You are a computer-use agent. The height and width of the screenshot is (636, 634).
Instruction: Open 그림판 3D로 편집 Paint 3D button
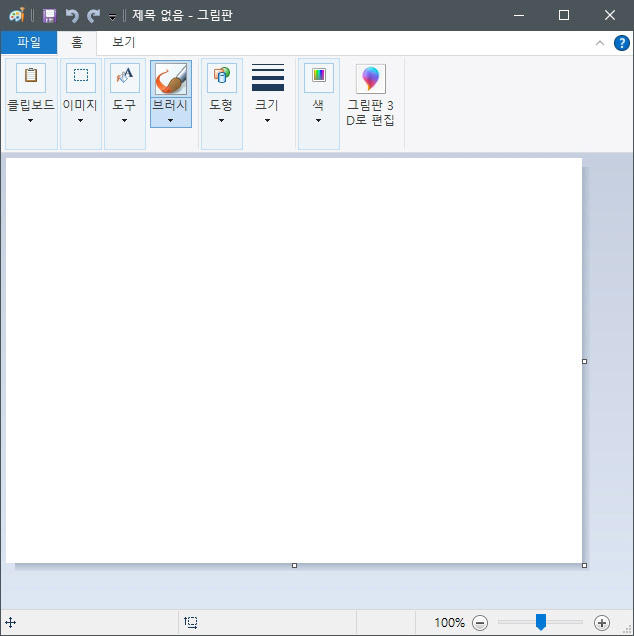coord(370,96)
